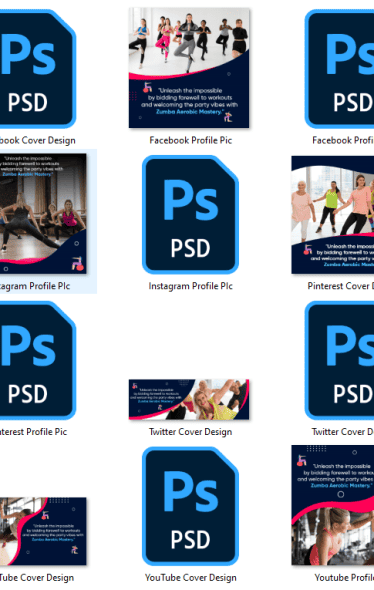
Task: Open the Pinterest Cover Design image thumbnail
Action: [x=333, y=215]
